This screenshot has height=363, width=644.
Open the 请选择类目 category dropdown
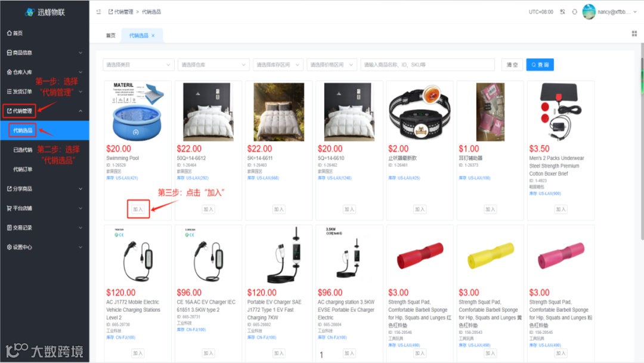pos(138,64)
